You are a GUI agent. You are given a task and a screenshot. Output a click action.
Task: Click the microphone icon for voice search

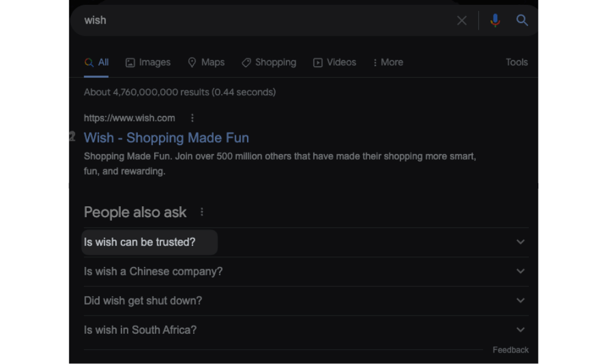pyautogui.click(x=495, y=20)
